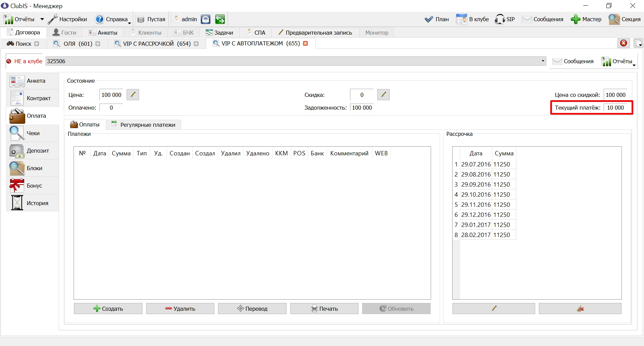This screenshot has height=346, width=644.
Task: Switch to the Задачи tab
Action: pos(219,33)
